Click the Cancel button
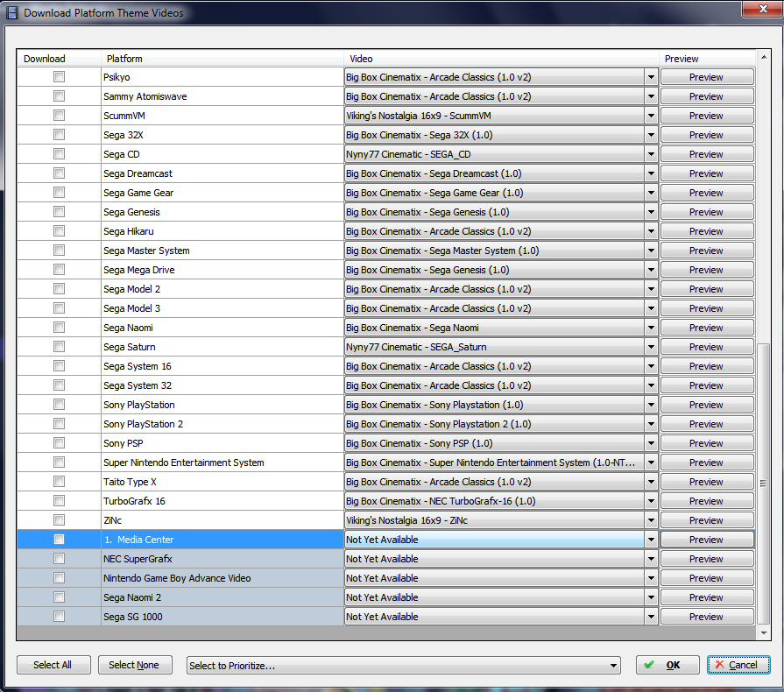The width and height of the screenshot is (784, 692). click(738, 665)
